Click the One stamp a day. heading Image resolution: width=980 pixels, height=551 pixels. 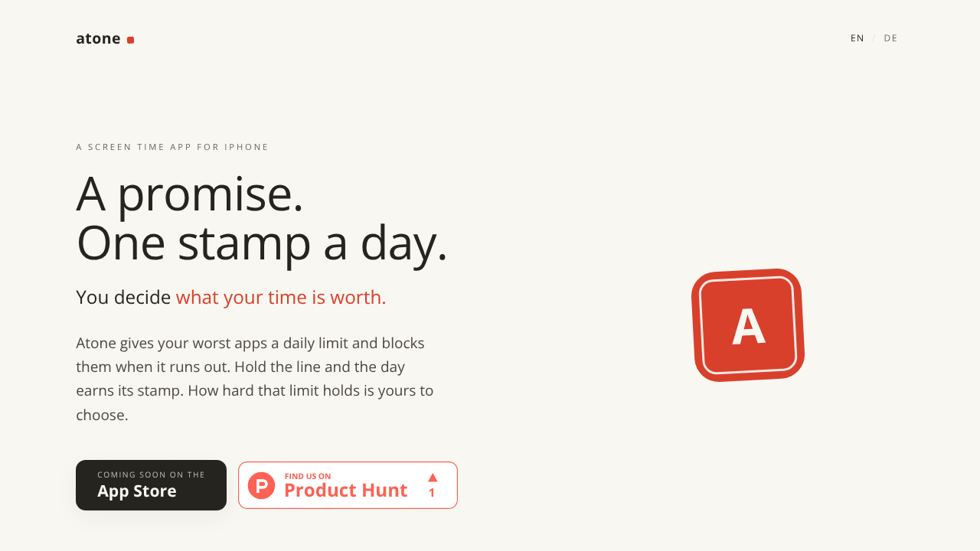262,243
